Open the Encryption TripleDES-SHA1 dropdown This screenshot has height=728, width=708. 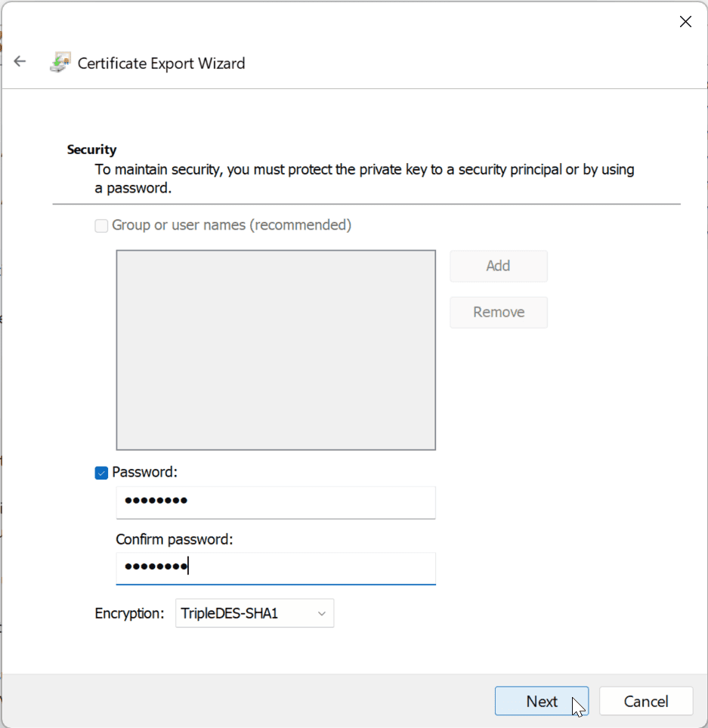click(x=254, y=614)
